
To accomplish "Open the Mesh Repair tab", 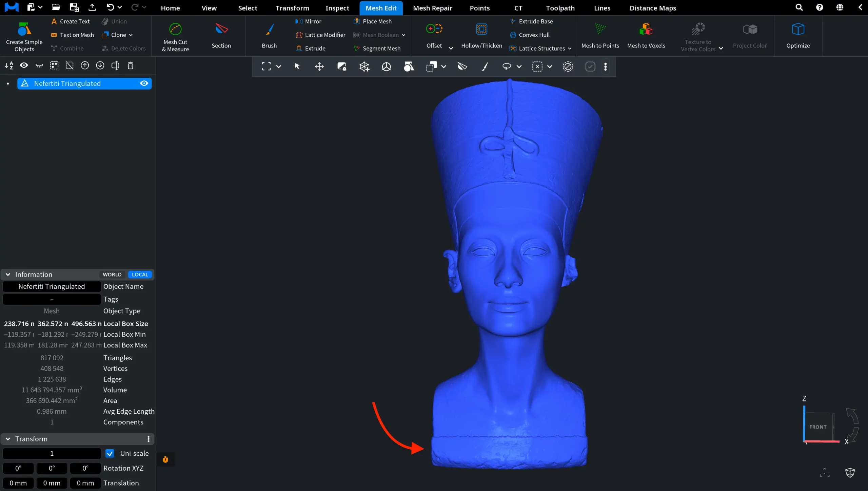I will click(x=433, y=8).
